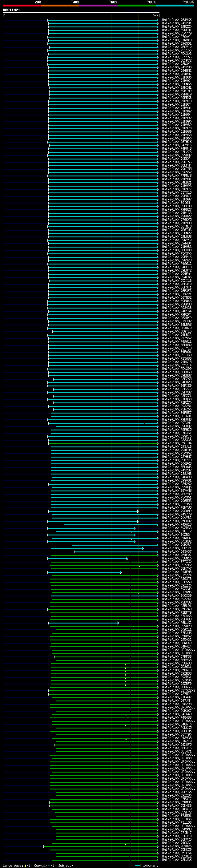This screenshot has height=868, width=197.
Task: Select hit UniRef100_Q7YZC4
Action: pyautogui.click(x=177, y=575)
